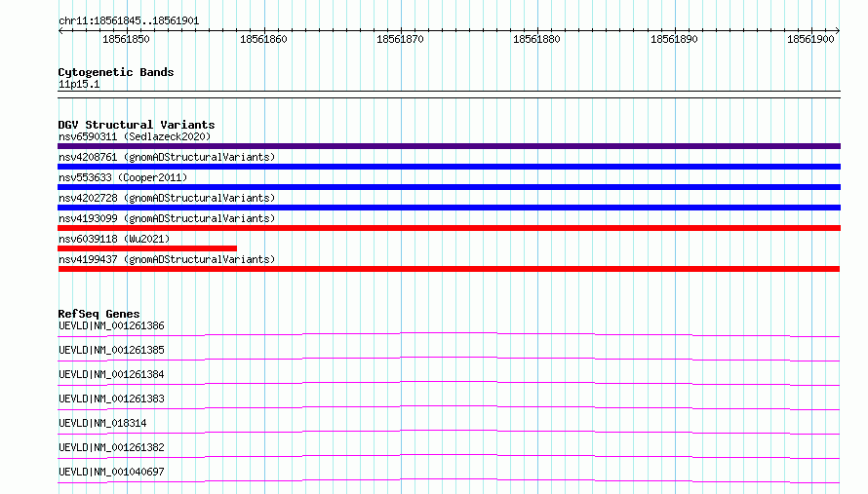Click ruler position 18561850
Screen dimensions: 868x494
point(126,39)
